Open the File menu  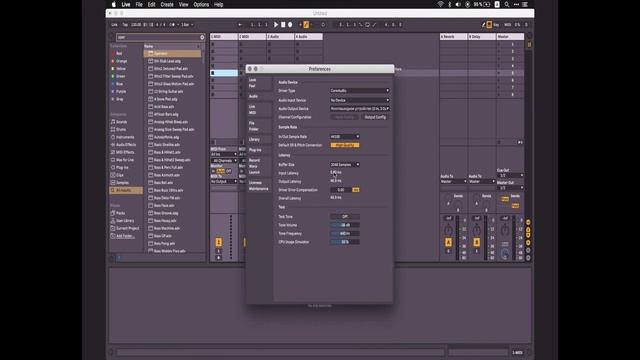tap(139, 4)
